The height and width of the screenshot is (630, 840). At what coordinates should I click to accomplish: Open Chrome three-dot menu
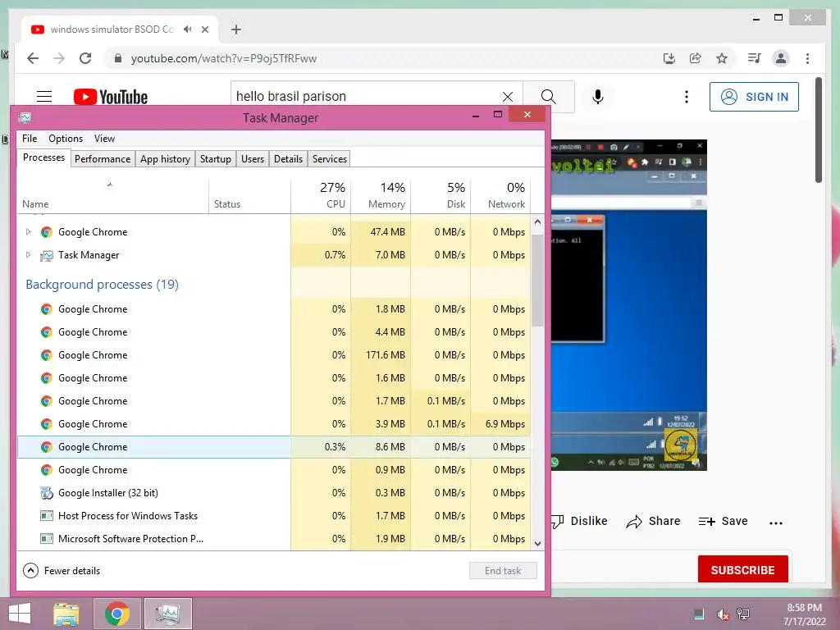[x=807, y=58]
